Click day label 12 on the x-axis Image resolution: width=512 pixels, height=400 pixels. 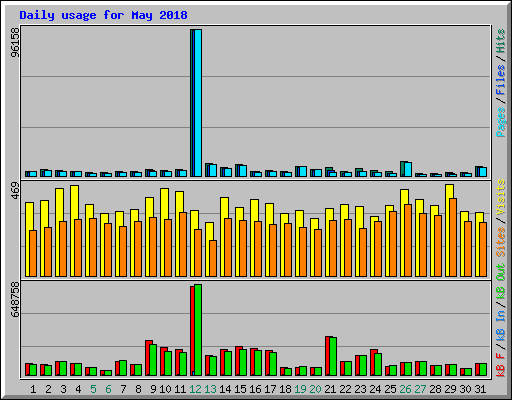click(195, 389)
